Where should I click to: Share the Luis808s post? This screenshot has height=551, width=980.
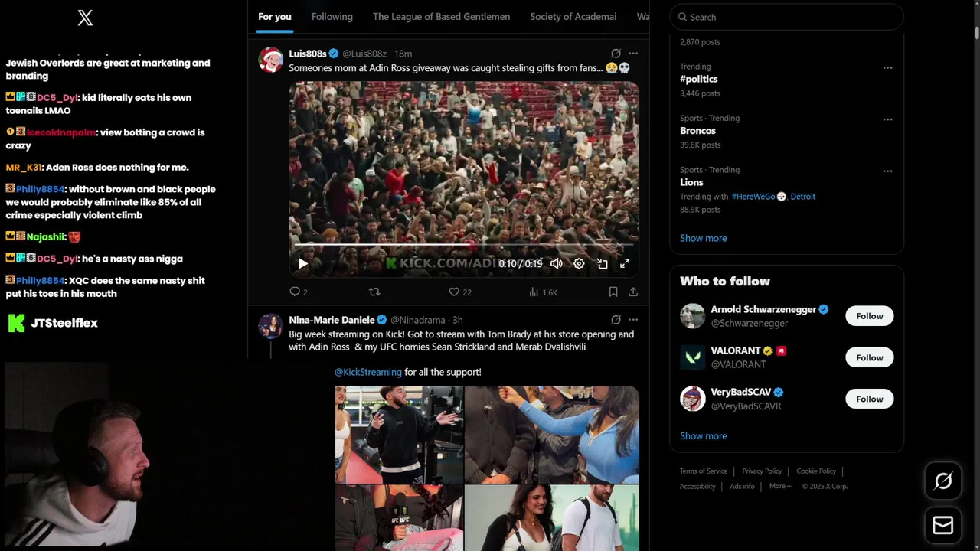633,292
